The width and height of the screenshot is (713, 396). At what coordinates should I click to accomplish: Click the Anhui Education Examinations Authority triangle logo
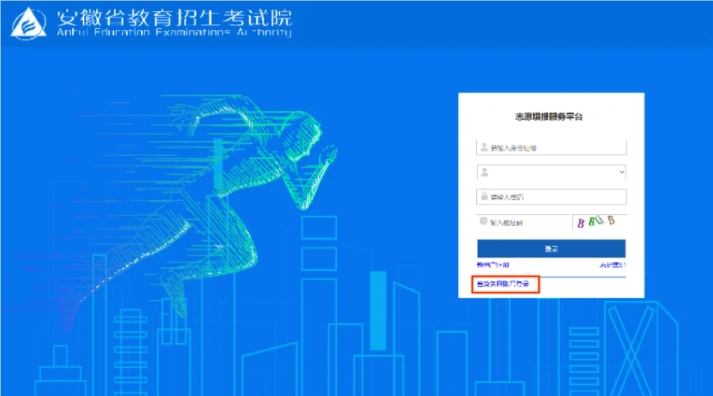click(x=29, y=23)
